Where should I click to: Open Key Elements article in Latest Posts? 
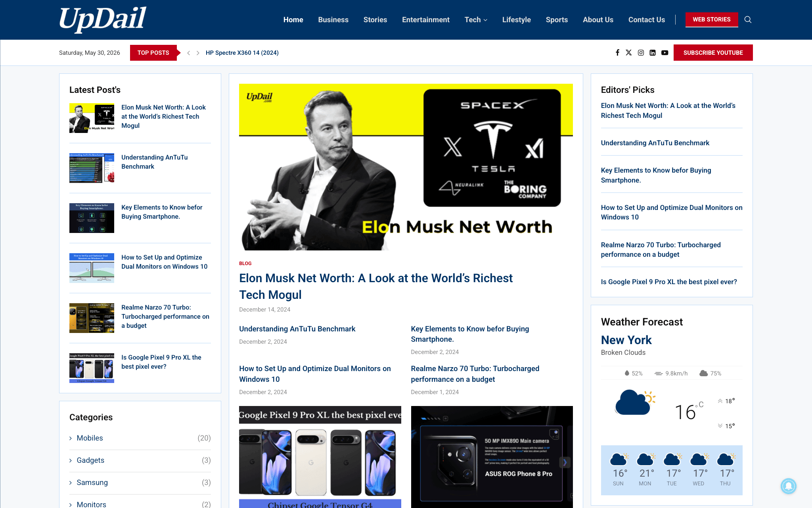(x=162, y=212)
